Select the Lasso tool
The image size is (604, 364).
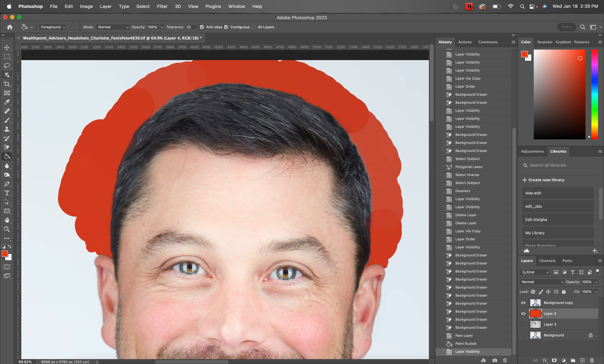tap(7, 66)
